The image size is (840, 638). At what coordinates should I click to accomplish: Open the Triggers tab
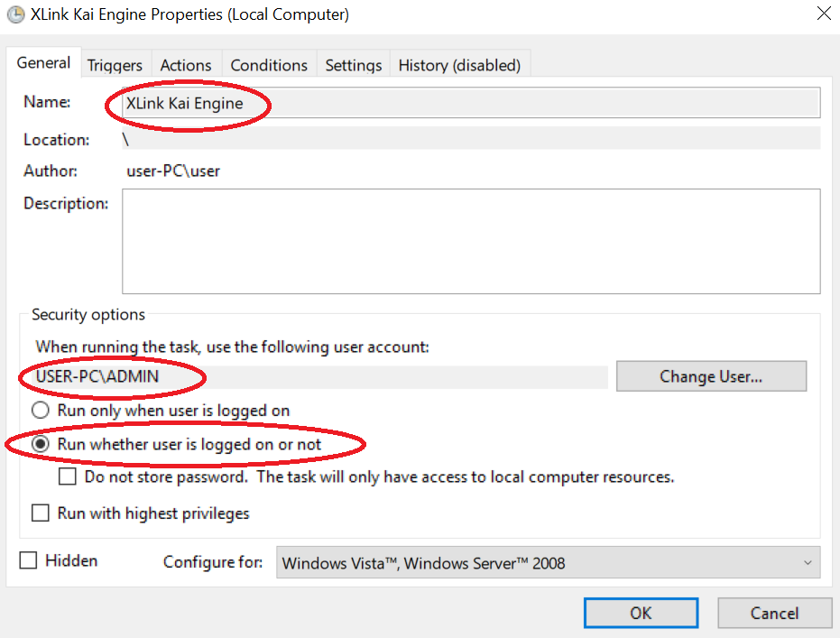[115, 65]
